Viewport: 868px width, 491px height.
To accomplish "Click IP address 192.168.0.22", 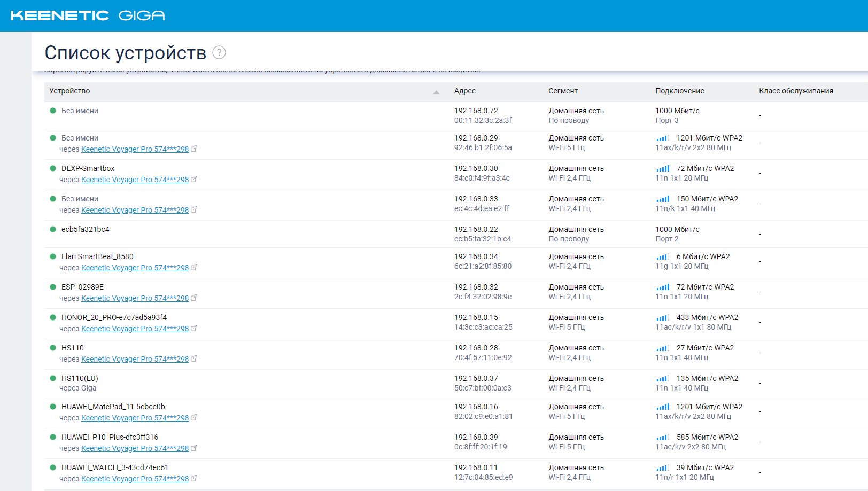I will 476,229.
